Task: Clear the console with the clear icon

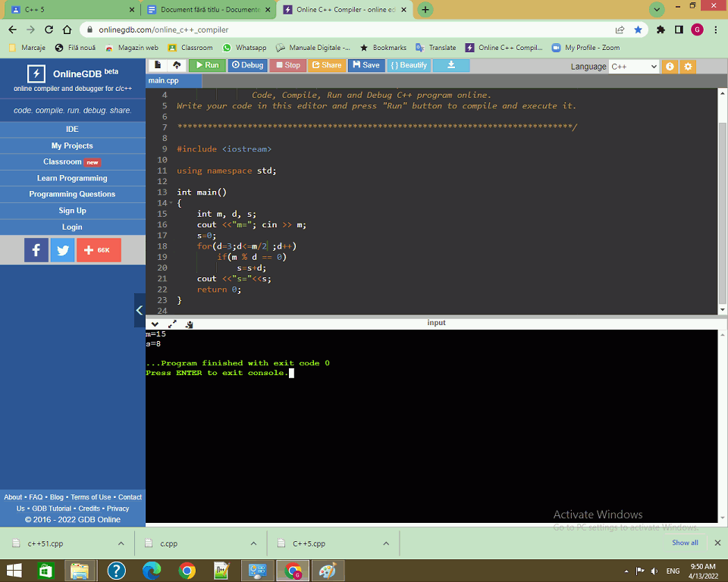Action: [x=189, y=324]
